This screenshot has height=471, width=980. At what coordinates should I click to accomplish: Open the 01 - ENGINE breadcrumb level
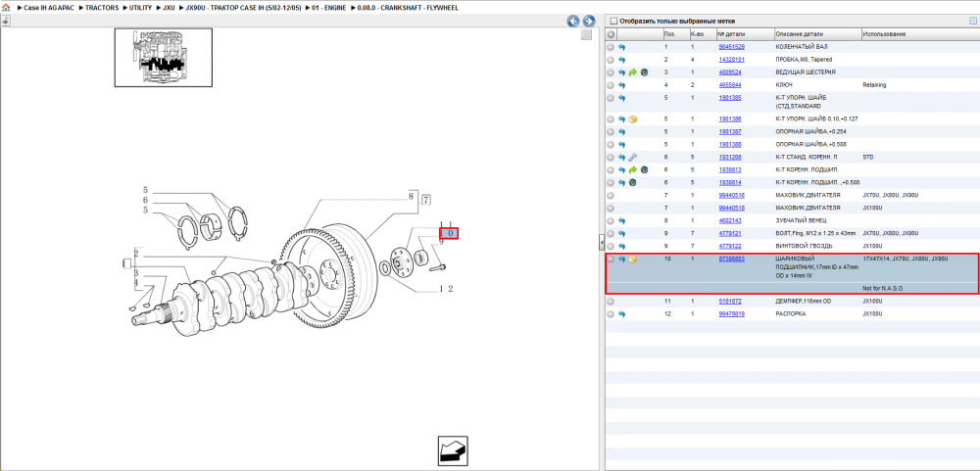tap(328, 8)
